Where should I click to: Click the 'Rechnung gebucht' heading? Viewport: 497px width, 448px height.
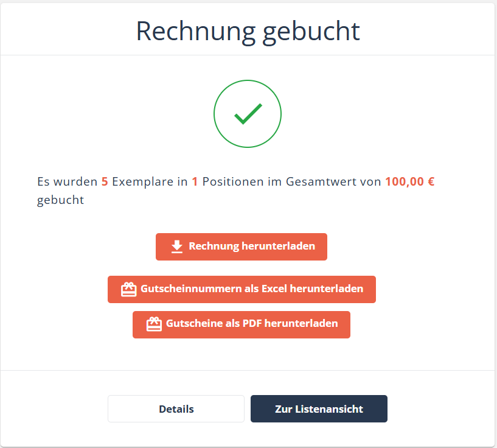click(248, 30)
